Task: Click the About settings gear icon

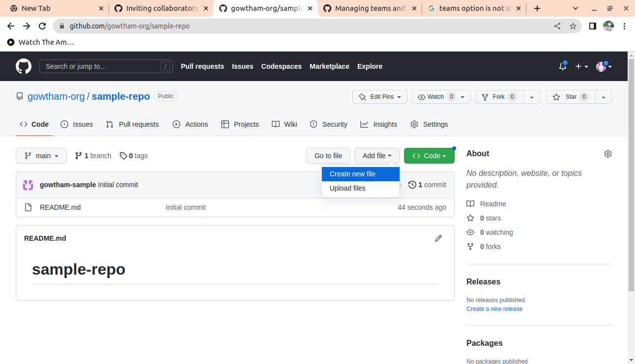Action: tap(607, 154)
